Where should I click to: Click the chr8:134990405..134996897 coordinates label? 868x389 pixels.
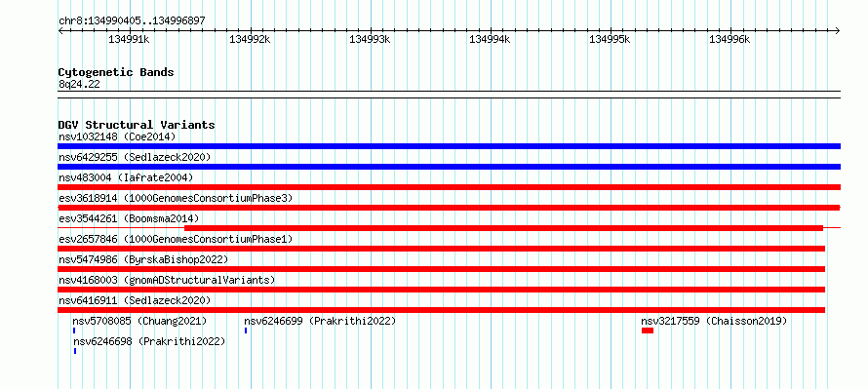coord(132,20)
